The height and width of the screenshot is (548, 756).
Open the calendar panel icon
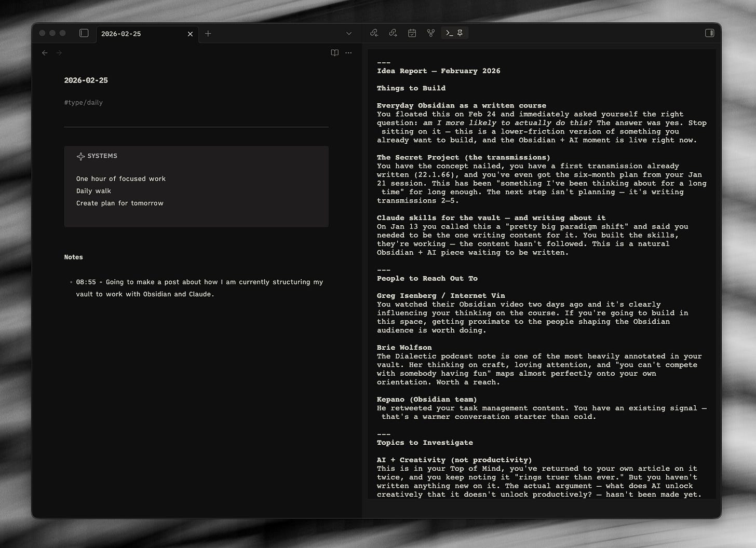coord(412,33)
